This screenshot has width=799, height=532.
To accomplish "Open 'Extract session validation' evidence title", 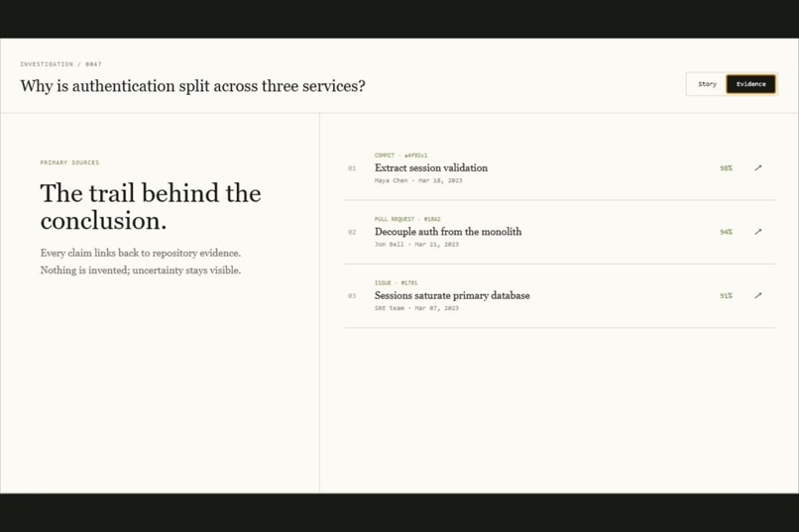I will [431, 168].
